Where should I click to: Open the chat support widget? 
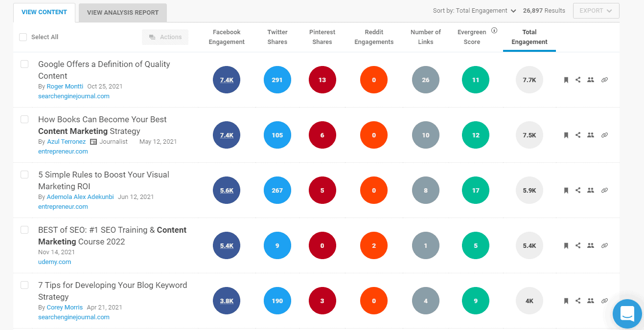(x=627, y=313)
